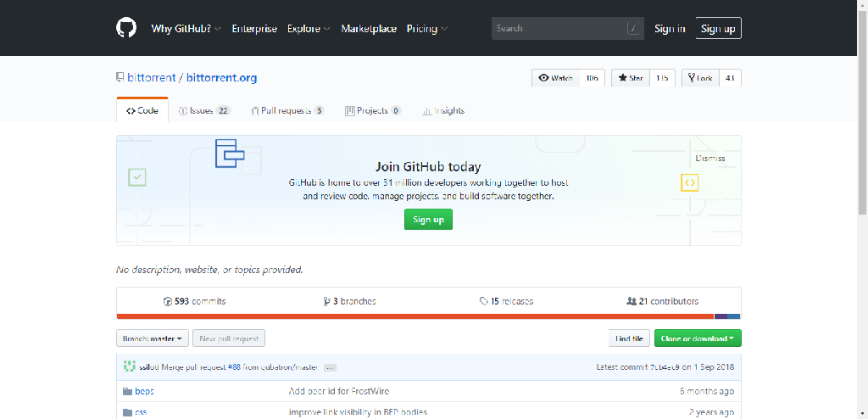Switch to the Projects tab
Screen dimensions: 868x419
tap(373, 110)
